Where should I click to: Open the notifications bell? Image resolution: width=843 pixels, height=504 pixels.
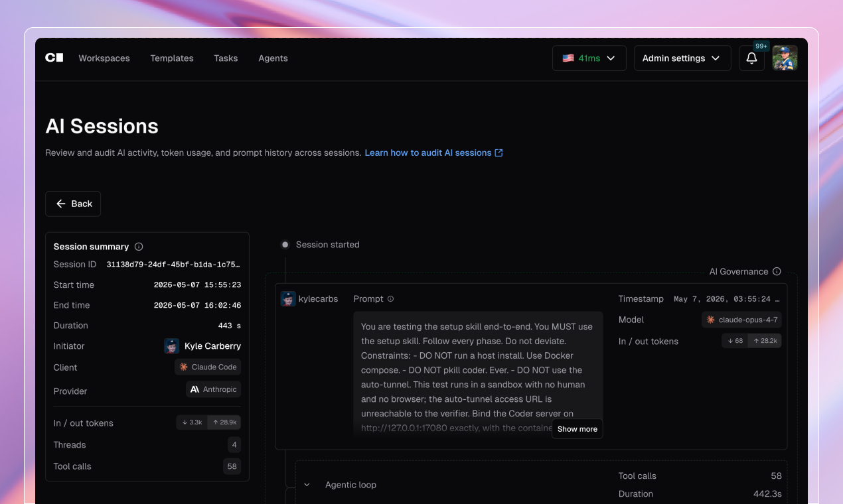tap(751, 58)
